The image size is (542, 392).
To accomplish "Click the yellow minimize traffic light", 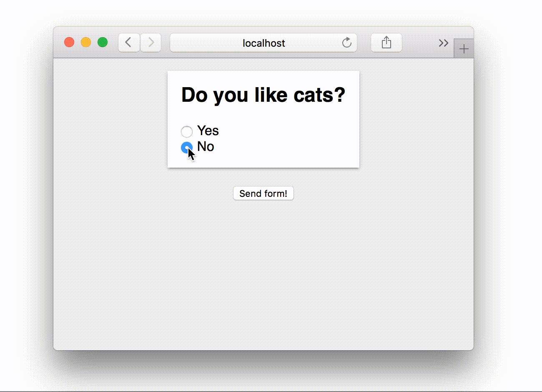I will click(x=85, y=42).
